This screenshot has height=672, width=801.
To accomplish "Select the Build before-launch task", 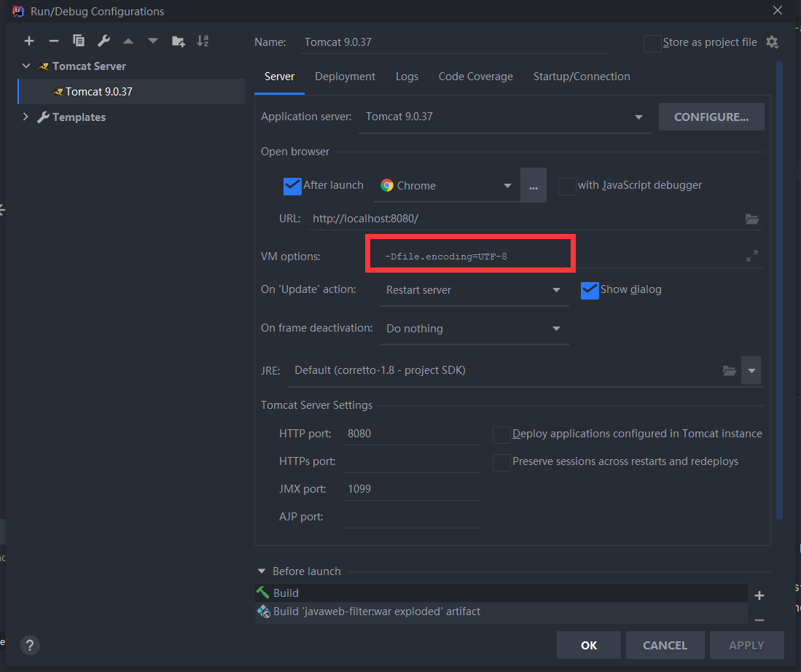I will tap(501, 593).
